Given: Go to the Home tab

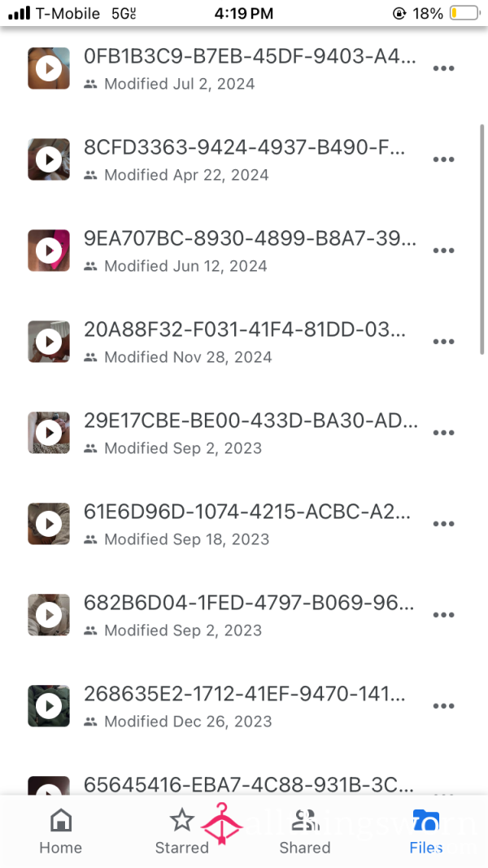Looking at the screenshot, I should [60, 831].
